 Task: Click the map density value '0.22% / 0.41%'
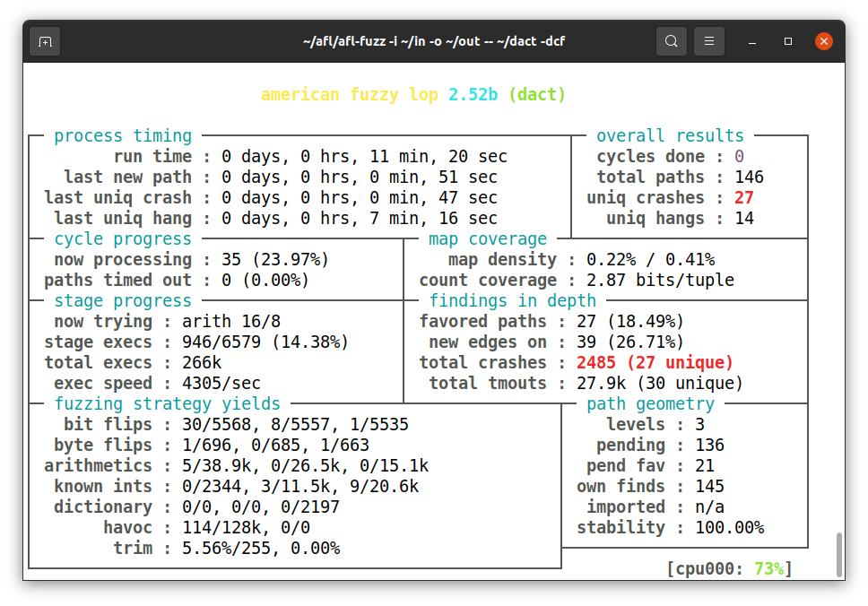(650, 260)
